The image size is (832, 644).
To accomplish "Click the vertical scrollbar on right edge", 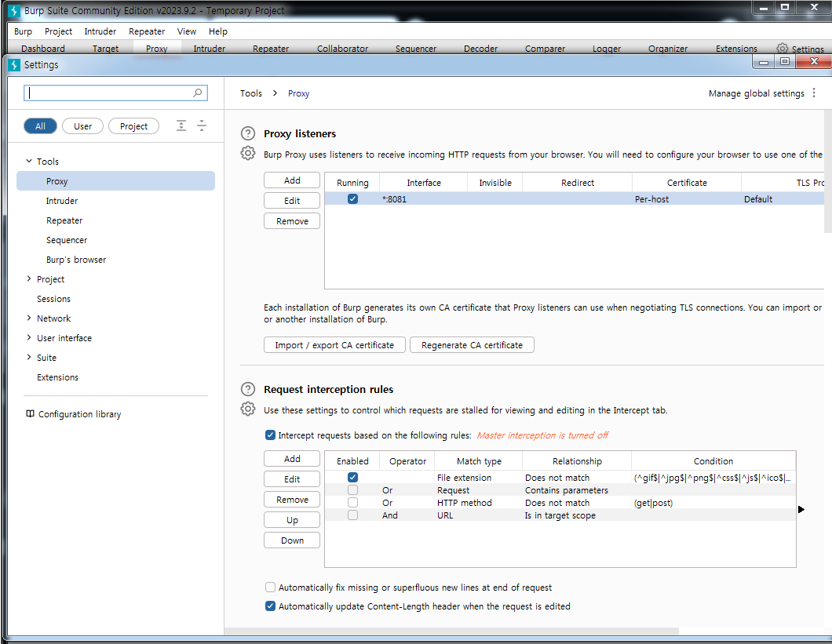I will click(828, 171).
